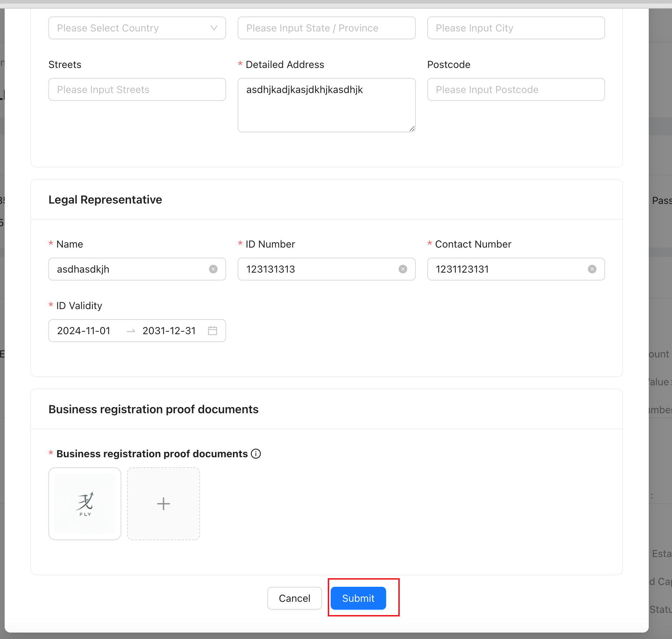This screenshot has height=639, width=672.
Task: Clear the Contact Number field
Action: (592, 269)
